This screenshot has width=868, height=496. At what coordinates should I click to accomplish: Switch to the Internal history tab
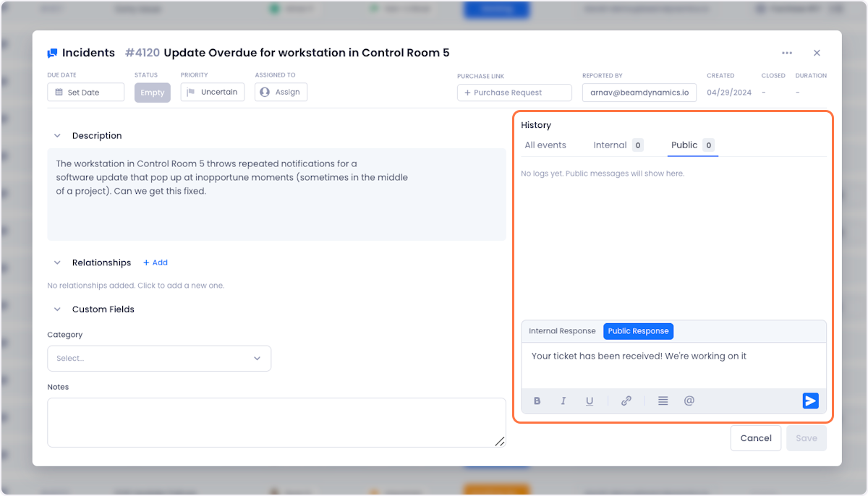click(x=618, y=145)
